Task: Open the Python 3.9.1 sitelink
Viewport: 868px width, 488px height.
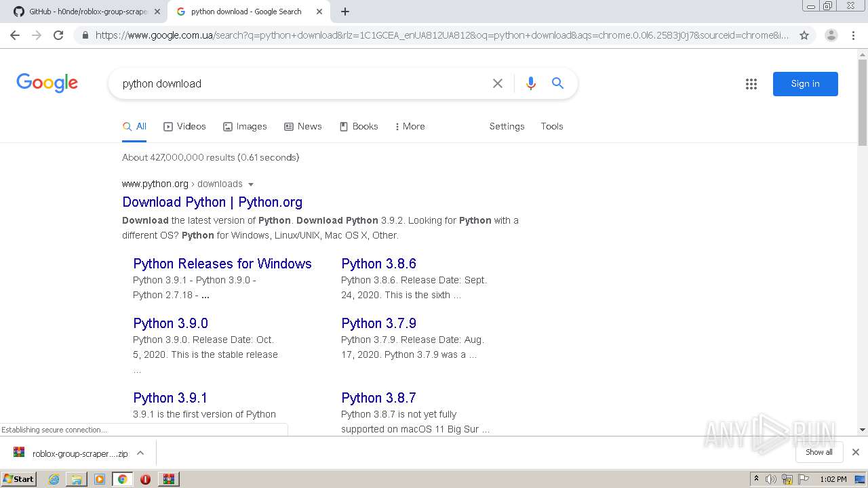Action: [170, 398]
